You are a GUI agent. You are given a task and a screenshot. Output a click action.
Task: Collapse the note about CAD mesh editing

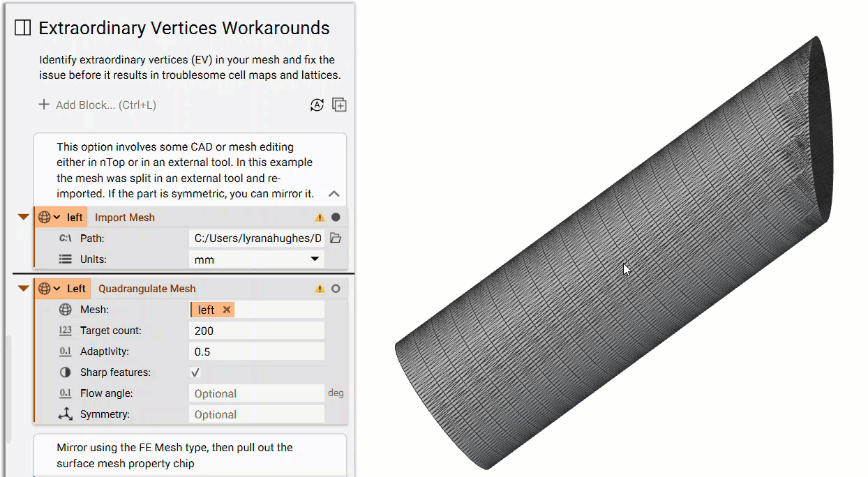point(334,194)
